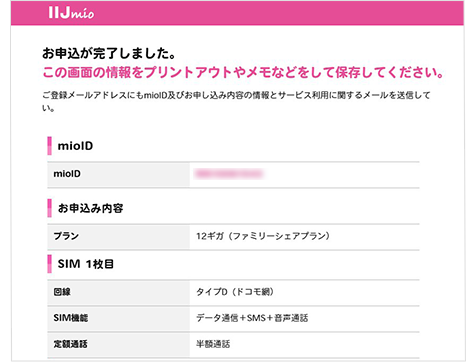Select the タイプD (ドコモ網) value

[x=235, y=292]
